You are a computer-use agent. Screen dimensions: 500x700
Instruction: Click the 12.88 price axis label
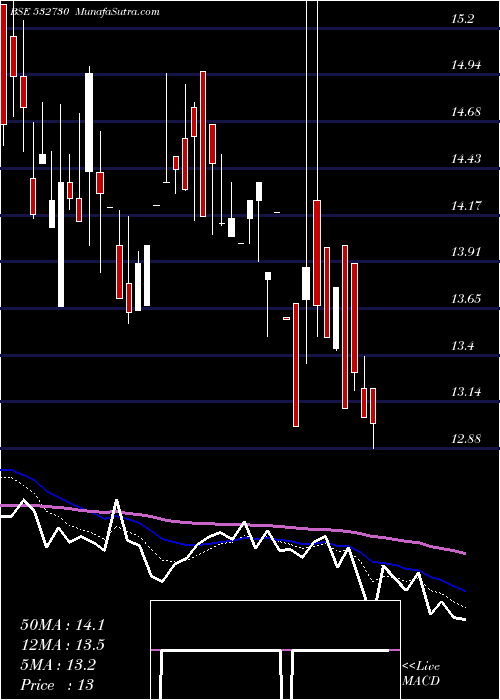click(467, 439)
